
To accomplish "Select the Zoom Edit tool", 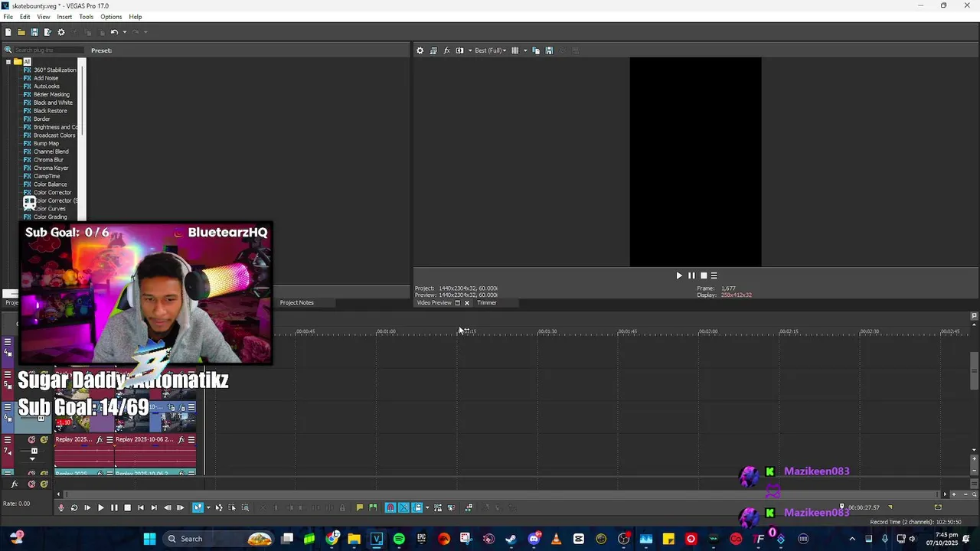I will (x=245, y=507).
